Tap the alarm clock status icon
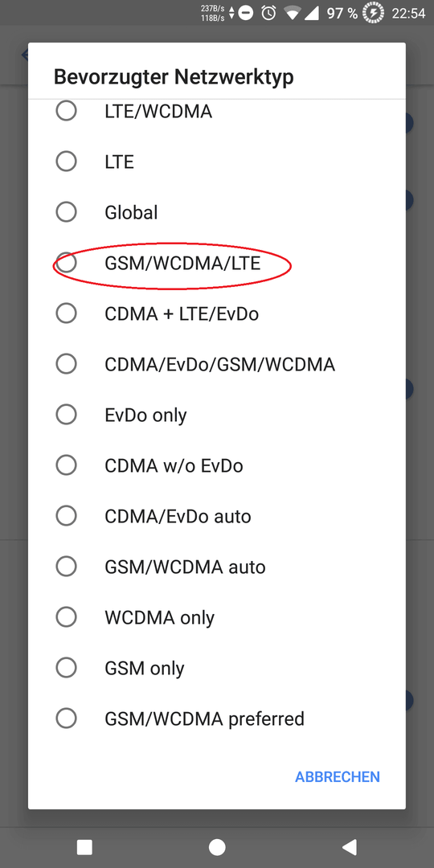The width and height of the screenshot is (434, 868). (269, 13)
